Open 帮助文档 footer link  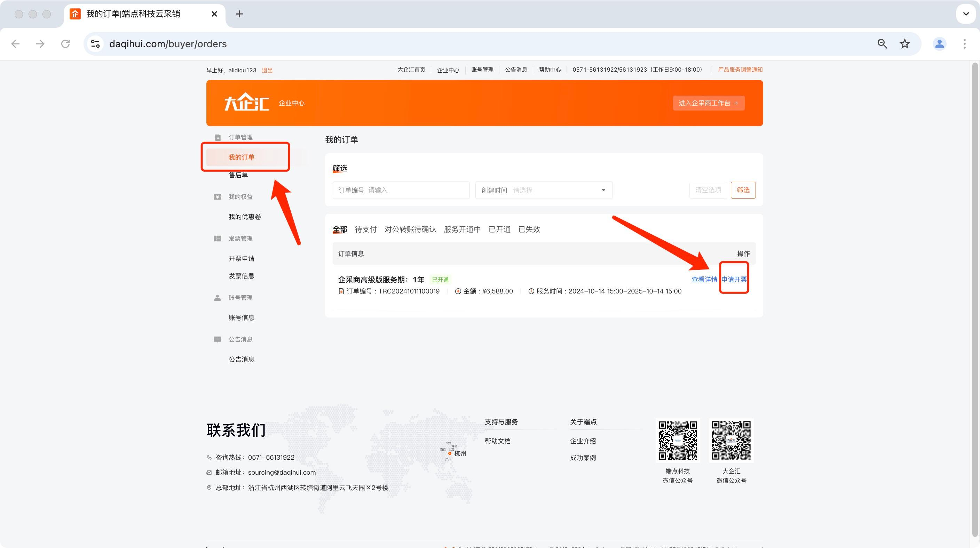[498, 441]
